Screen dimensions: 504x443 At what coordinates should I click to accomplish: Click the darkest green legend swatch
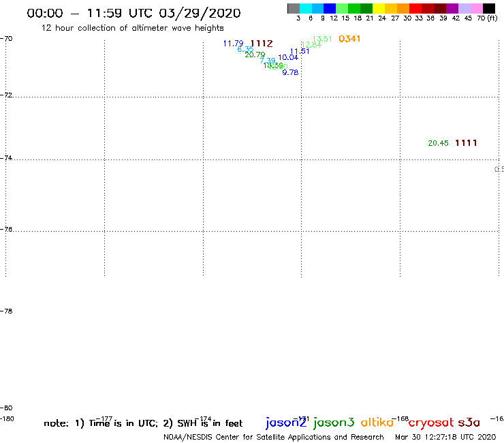(366, 8)
